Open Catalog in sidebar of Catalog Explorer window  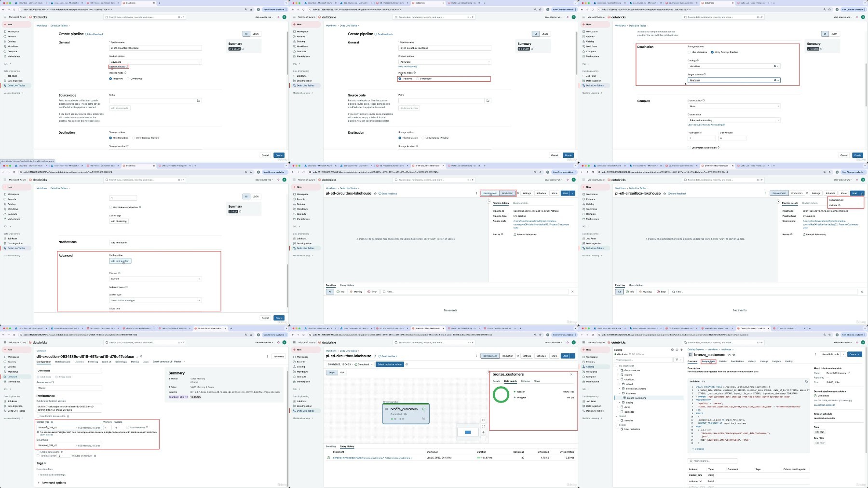(590, 366)
